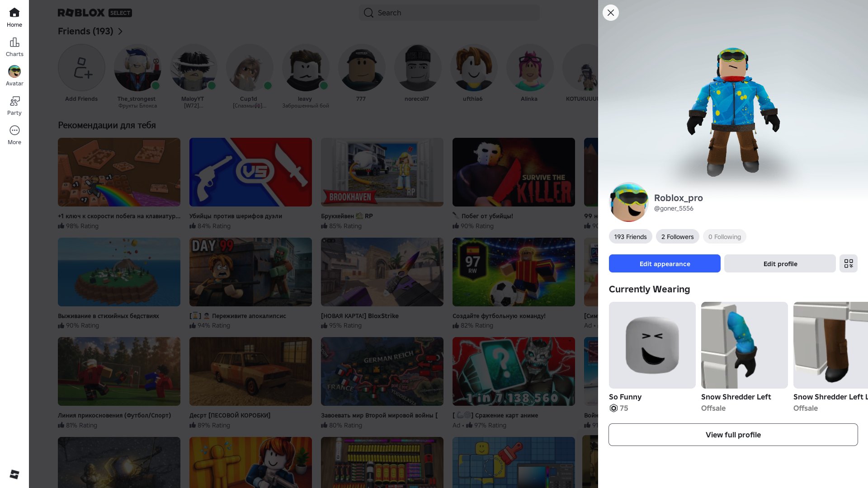Click the Roblox Select logo

(x=95, y=13)
